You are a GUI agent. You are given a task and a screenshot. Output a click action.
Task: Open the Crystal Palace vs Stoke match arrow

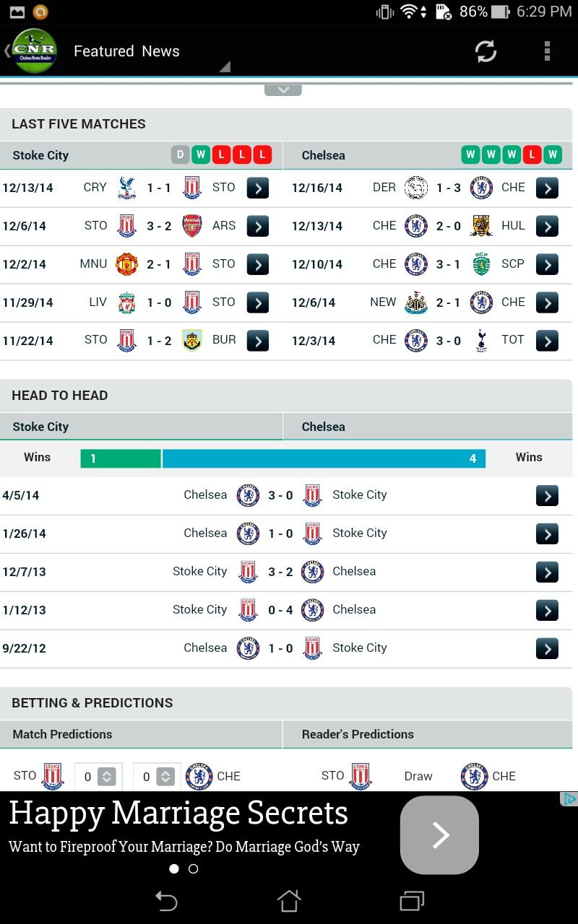point(258,188)
